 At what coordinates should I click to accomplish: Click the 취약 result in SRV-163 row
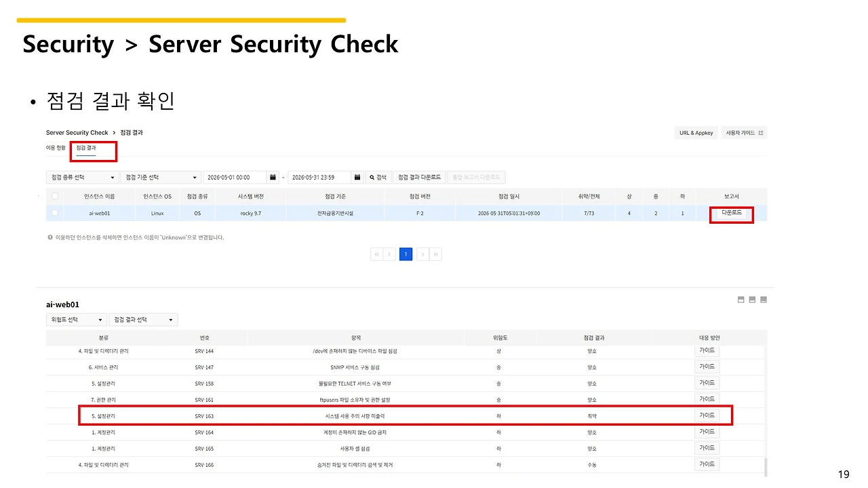592,415
